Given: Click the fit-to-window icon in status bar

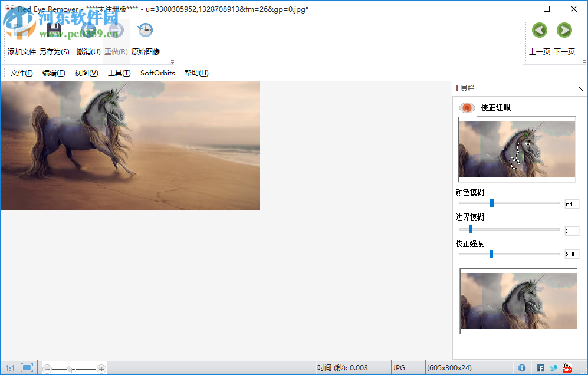Looking at the screenshot, I should 27,368.
